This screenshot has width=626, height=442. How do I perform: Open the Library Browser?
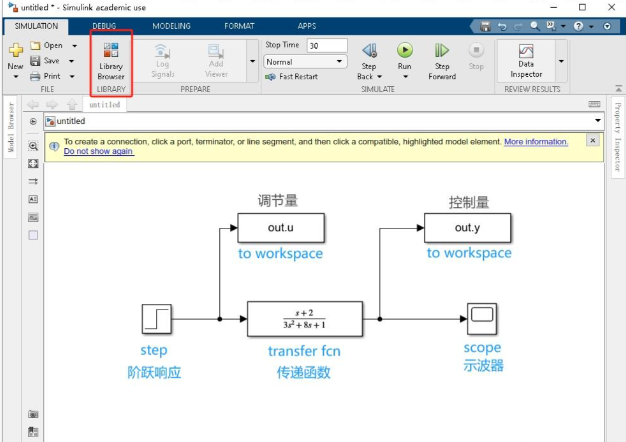111,59
